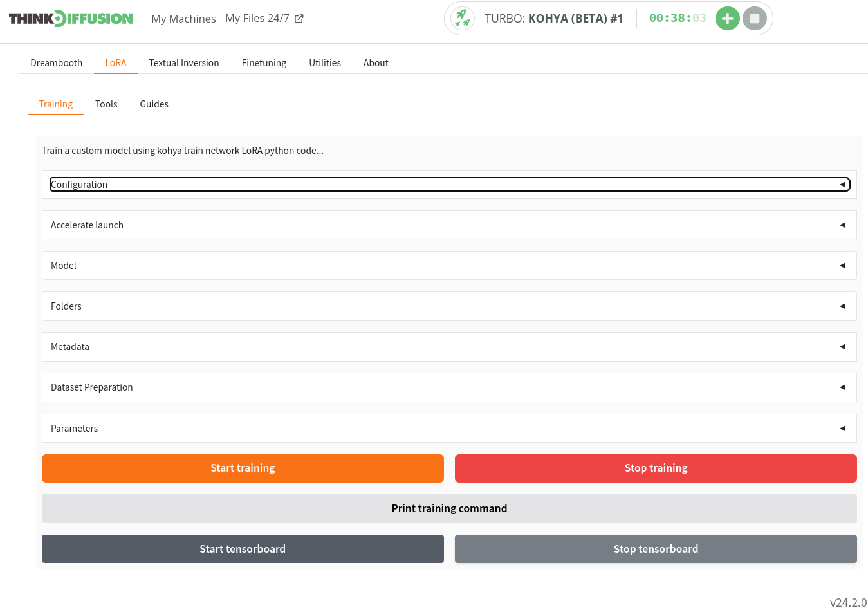The image size is (868, 610).
Task: Click the v24.2.0 version text
Action: pos(848,602)
